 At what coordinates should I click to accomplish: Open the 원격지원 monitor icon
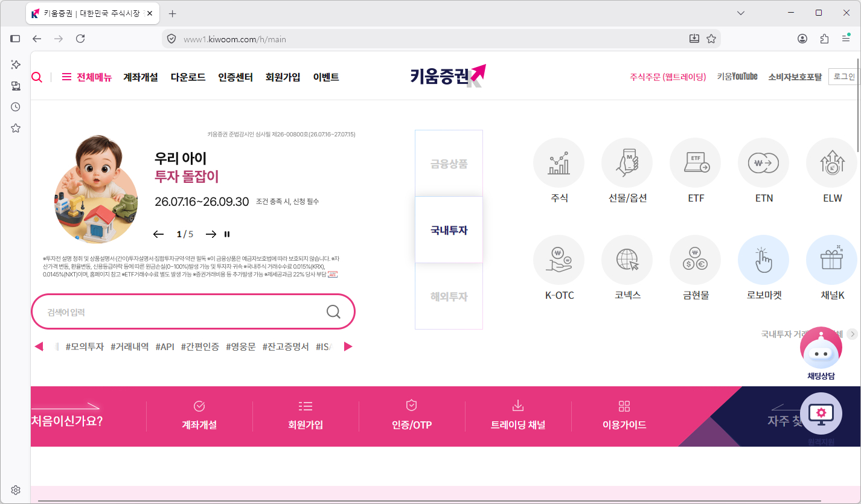click(x=821, y=414)
